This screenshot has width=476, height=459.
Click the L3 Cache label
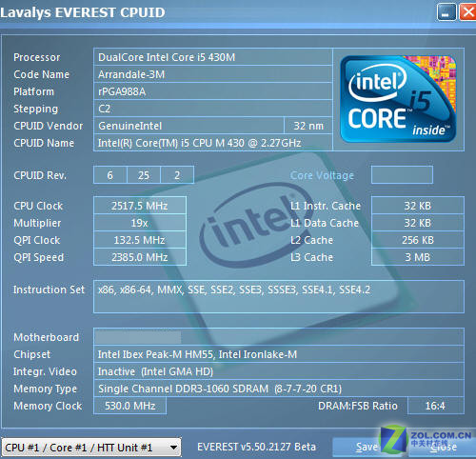[x=311, y=257]
